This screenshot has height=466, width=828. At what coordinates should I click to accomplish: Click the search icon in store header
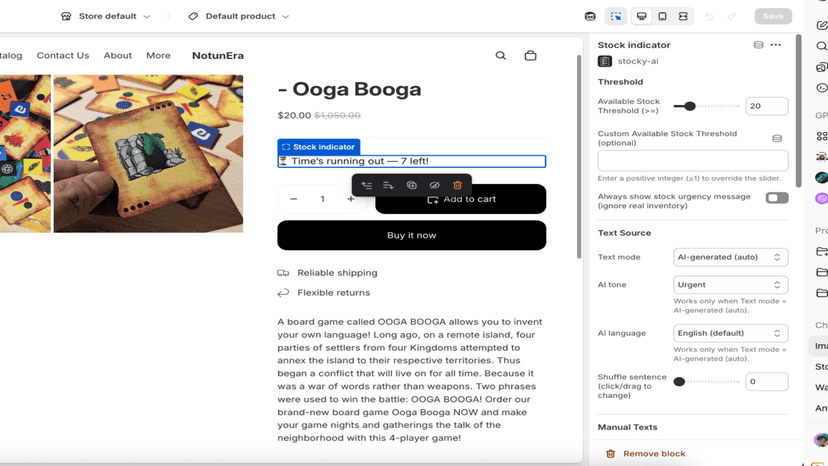click(x=501, y=55)
